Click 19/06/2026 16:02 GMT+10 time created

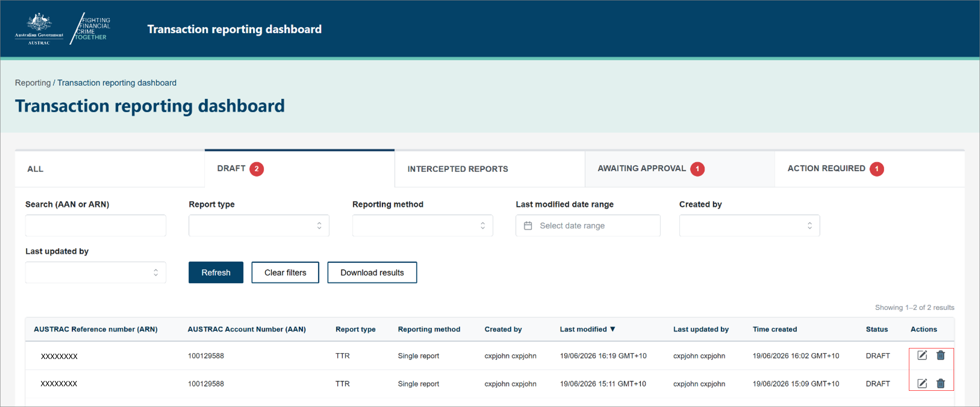(796, 356)
